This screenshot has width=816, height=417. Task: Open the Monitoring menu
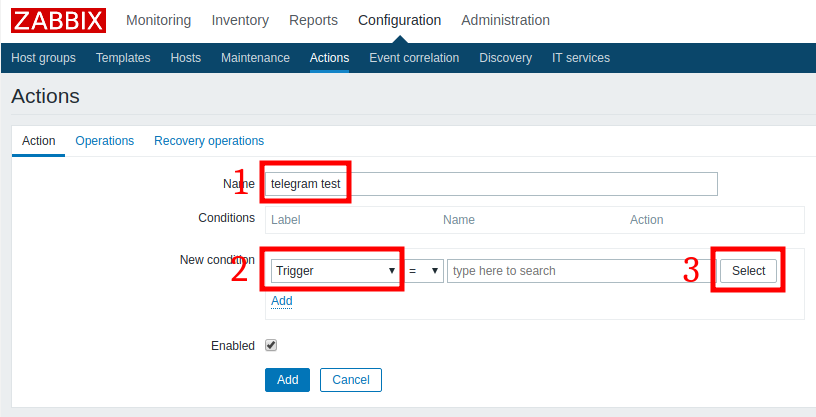click(x=159, y=20)
